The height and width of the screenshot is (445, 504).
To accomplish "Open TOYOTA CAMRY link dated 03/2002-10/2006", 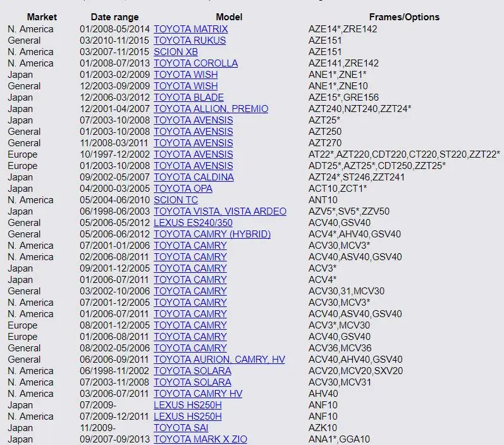I will [190, 291].
